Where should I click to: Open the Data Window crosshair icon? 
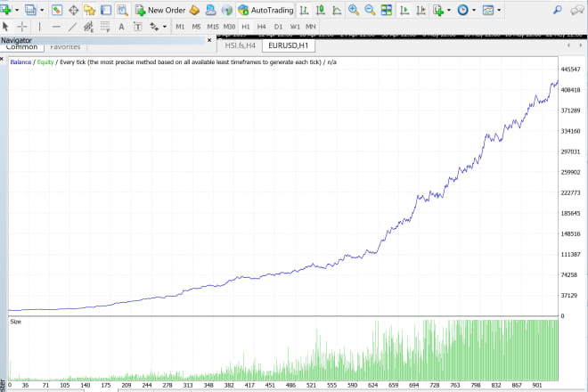pos(73,10)
